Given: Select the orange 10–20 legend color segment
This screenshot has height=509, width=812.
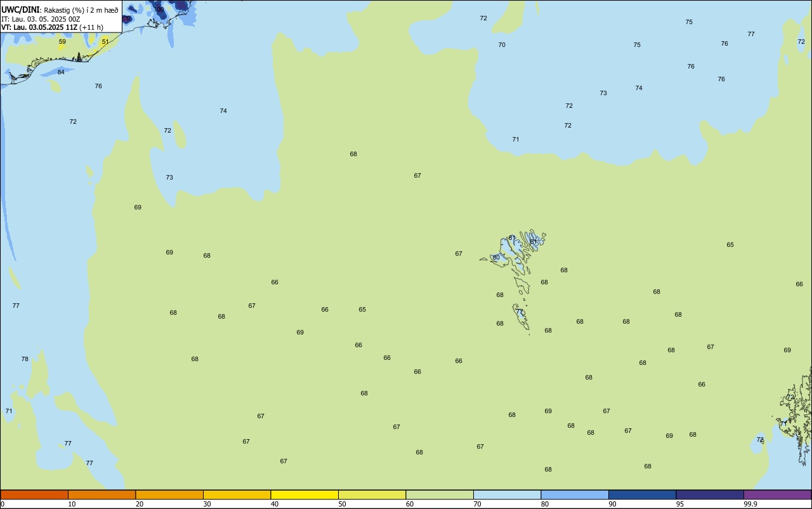Looking at the screenshot, I should pyautogui.click(x=101, y=494).
